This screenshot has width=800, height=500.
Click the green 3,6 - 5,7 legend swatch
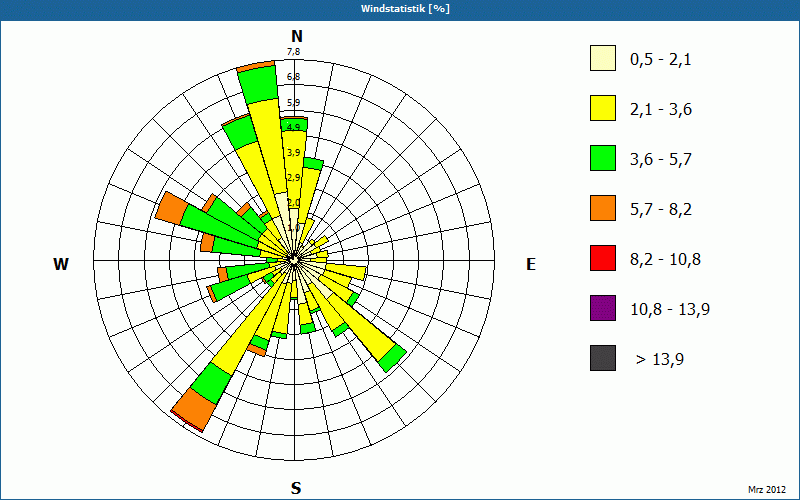(x=603, y=158)
